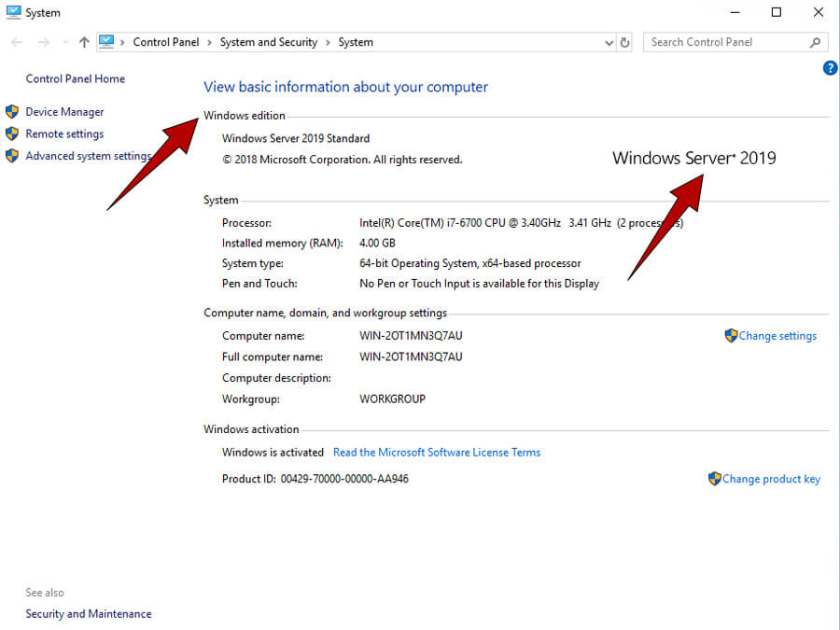
Task: Click the shield icon beside Change settings
Action: click(731, 336)
